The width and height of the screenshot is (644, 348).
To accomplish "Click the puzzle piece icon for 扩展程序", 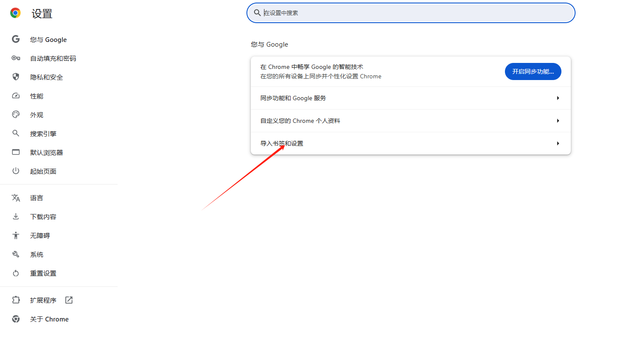I will pos(16,300).
